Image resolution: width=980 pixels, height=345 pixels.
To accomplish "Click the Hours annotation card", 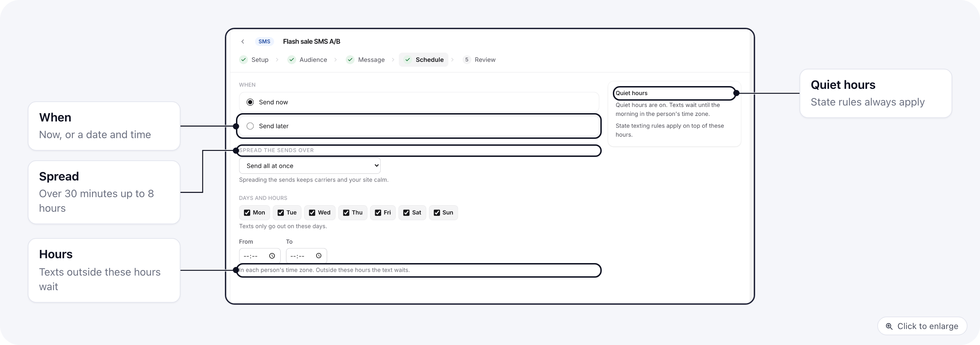I will pos(104,270).
